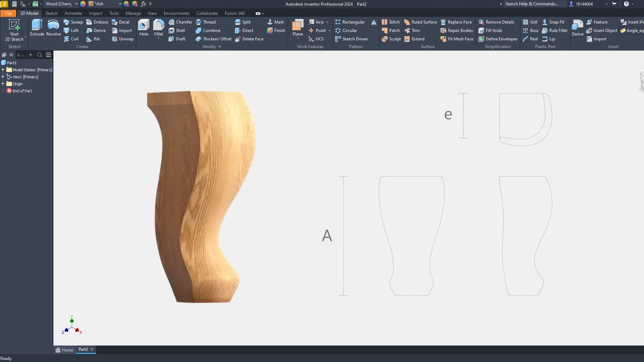Choose the Ruled Surface tool

pos(421,22)
